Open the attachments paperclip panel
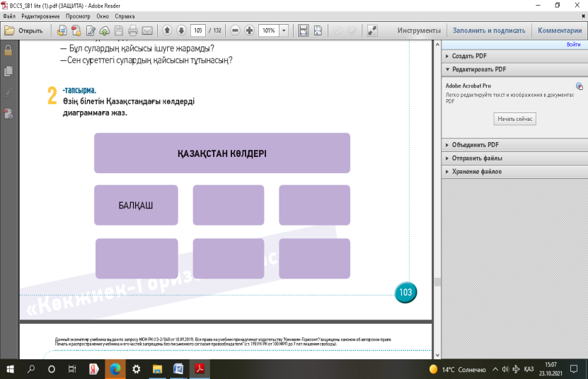 click(x=8, y=92)
